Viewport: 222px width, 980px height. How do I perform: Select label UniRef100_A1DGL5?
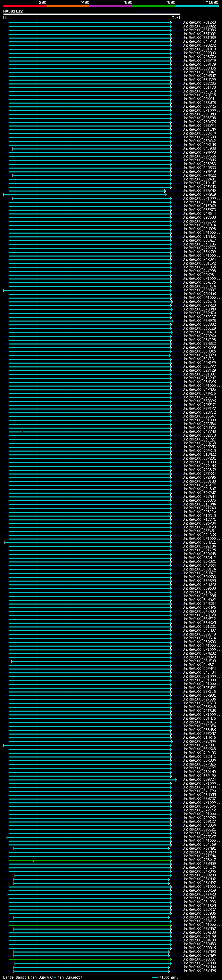(x=199, y=516)
